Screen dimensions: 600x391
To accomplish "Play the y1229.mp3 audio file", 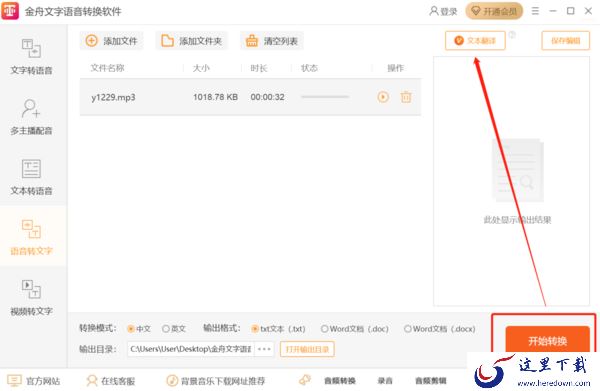I will coord(383,97).
